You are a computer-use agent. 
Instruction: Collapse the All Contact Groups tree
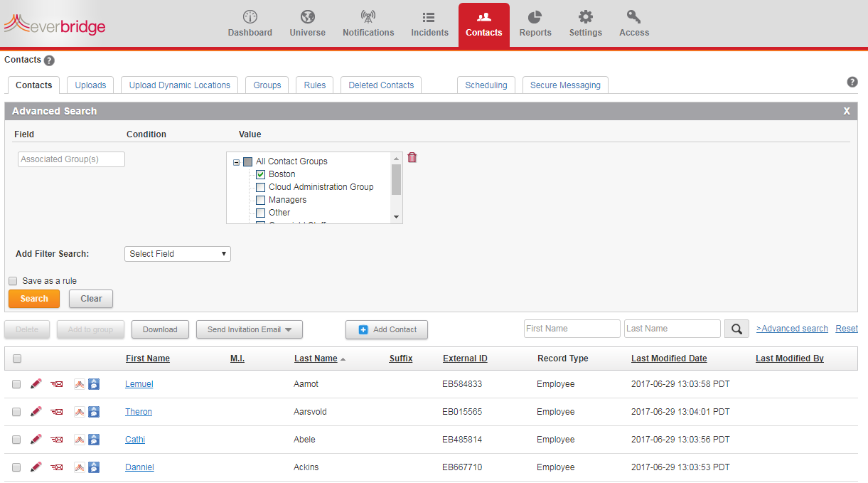[236, 162]
